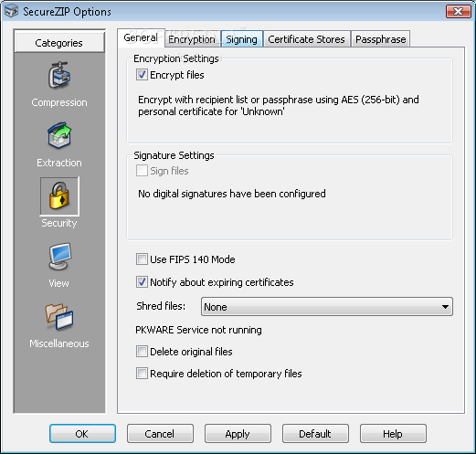The height and width of the screenshot is (454, 476).
Task: Click the OK button
Action: tap(82, 433)
